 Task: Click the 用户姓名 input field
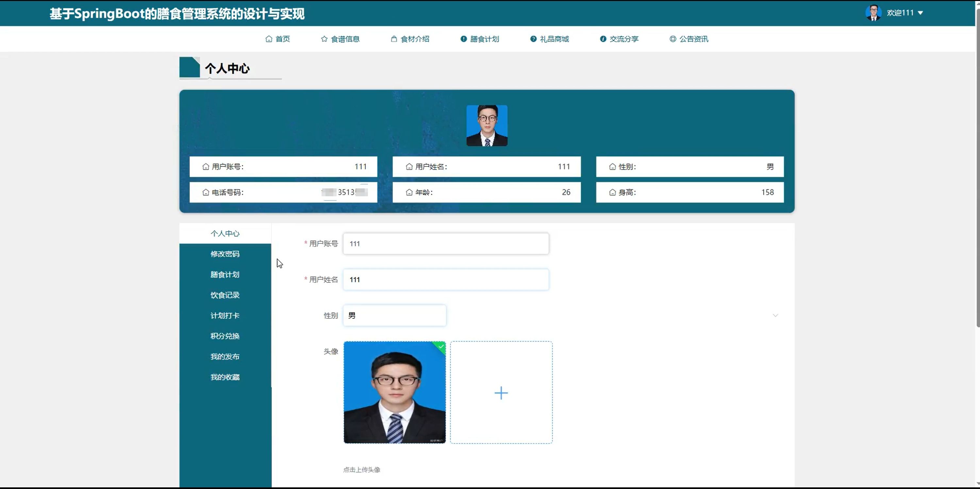[x=446, y=280]
